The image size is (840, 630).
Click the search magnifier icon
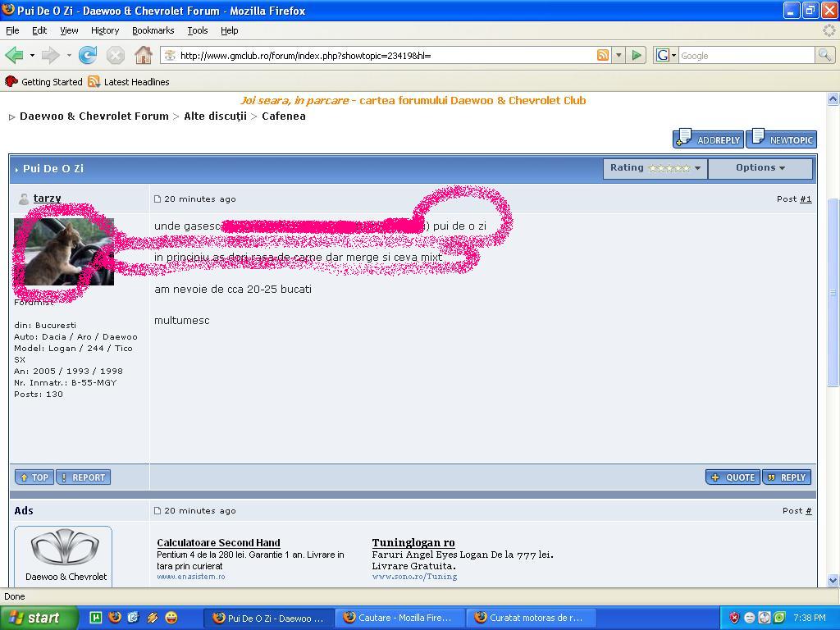(x=824, y=56)
